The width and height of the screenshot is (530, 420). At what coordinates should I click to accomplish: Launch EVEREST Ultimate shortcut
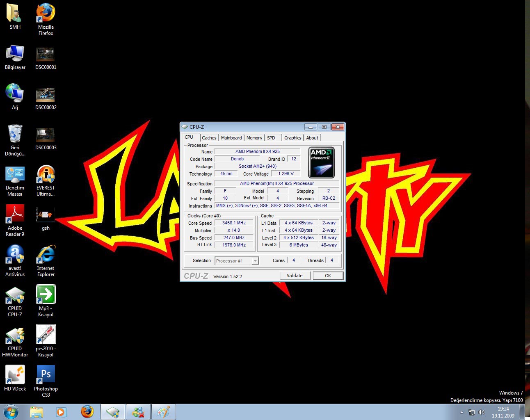46,180
